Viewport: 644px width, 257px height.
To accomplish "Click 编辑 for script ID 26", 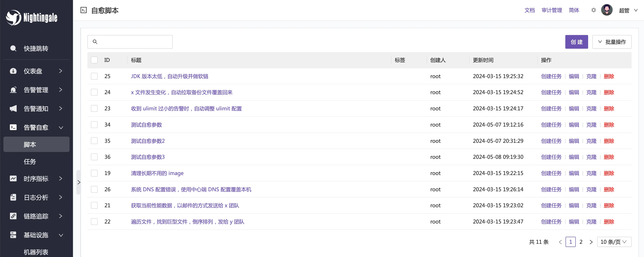I will click(x=574, y=189).
